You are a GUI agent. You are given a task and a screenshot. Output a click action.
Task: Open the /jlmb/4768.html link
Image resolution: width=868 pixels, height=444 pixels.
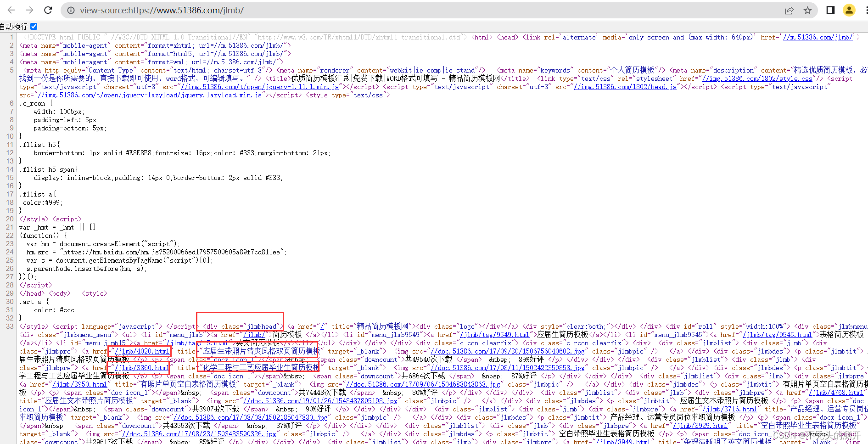tap(836, 393)
